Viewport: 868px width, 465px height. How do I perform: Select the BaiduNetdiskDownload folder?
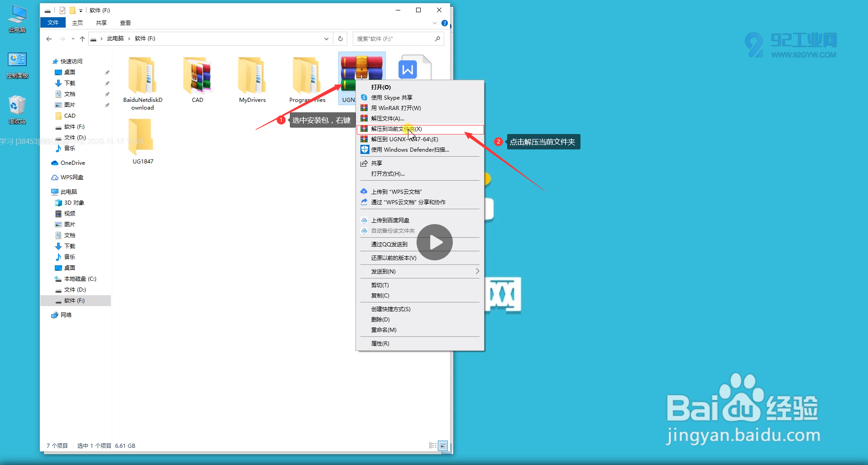click(x=143, y=83)
